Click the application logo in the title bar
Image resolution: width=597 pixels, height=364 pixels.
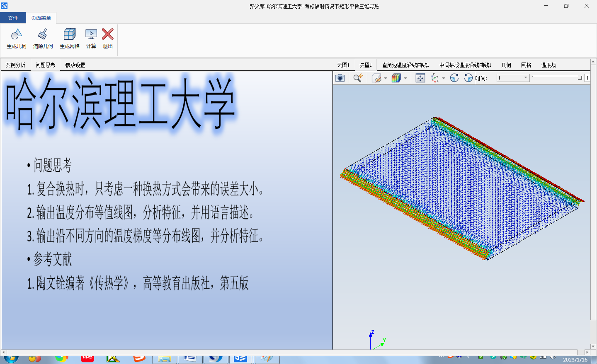(x=4, y=6)
